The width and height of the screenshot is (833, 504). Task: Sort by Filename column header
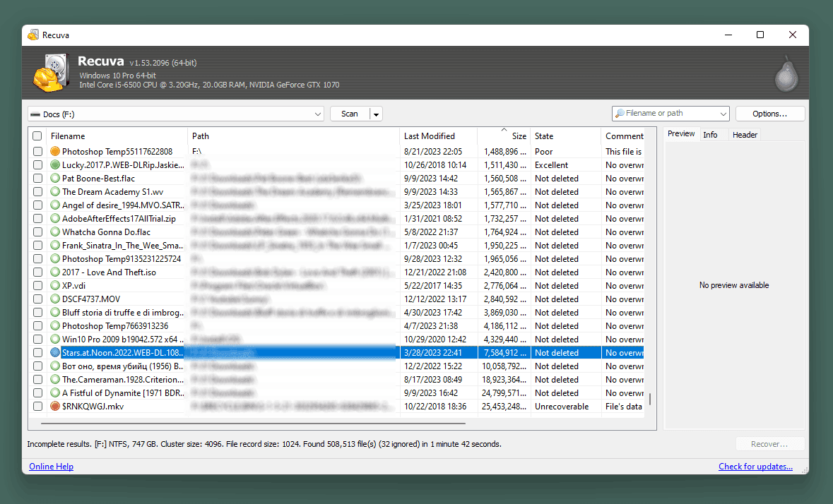[x=117, y=136]
